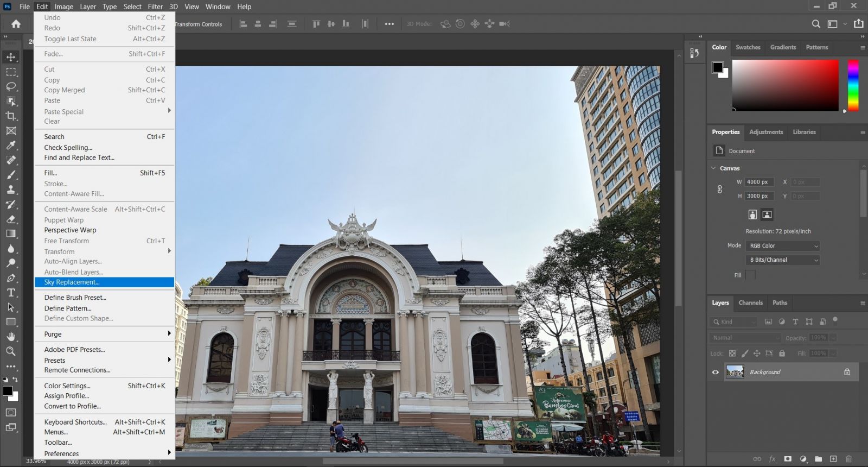Toggle canvas width-height link icon
Viewport: 868px width, 467px height.
[720, 189]
